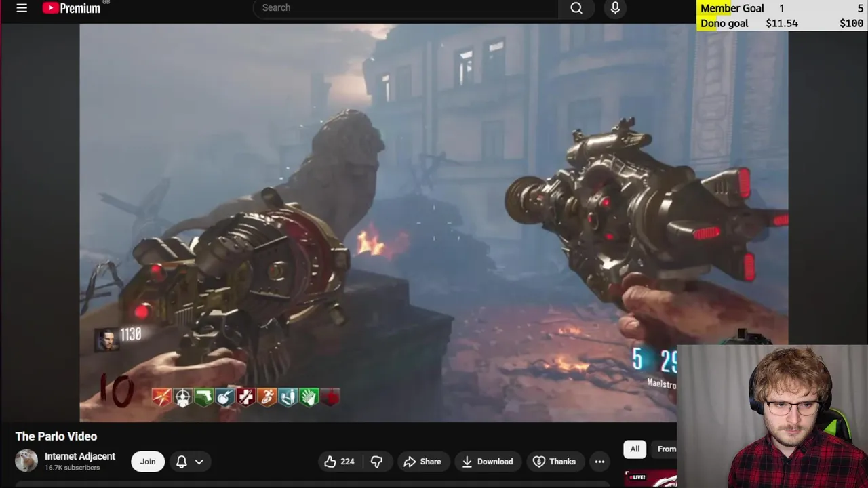Screen dimensions: 868x488
Task: Download the video
Action: (488, 462)
